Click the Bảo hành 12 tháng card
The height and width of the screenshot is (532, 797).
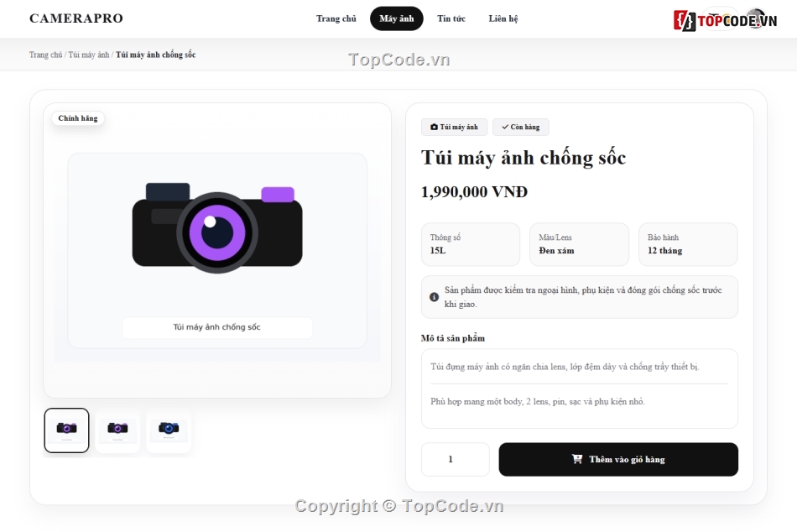tap(688, 244)
